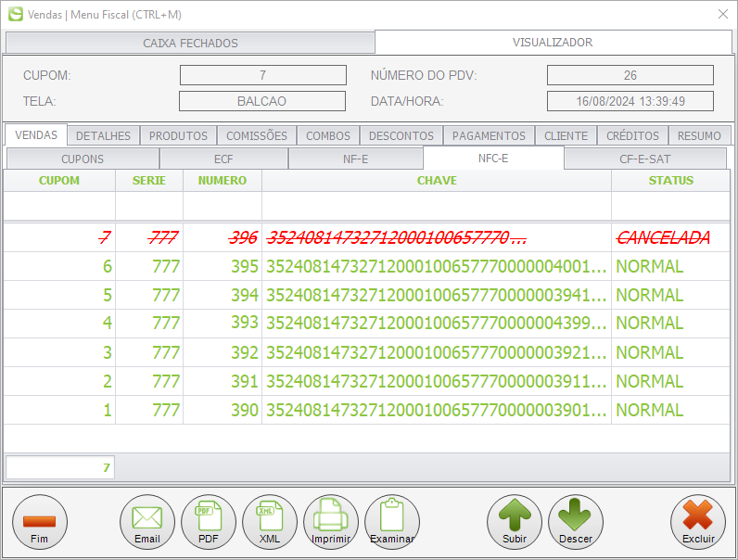Viewport: 738px width, 560px height.
Task: Open the Examinar clipboard icon
Action: (392, 522)
